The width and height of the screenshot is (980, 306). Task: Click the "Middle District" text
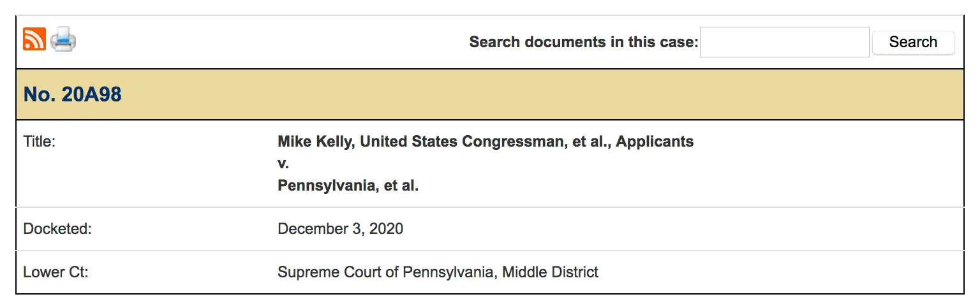(x=550, y=272)
